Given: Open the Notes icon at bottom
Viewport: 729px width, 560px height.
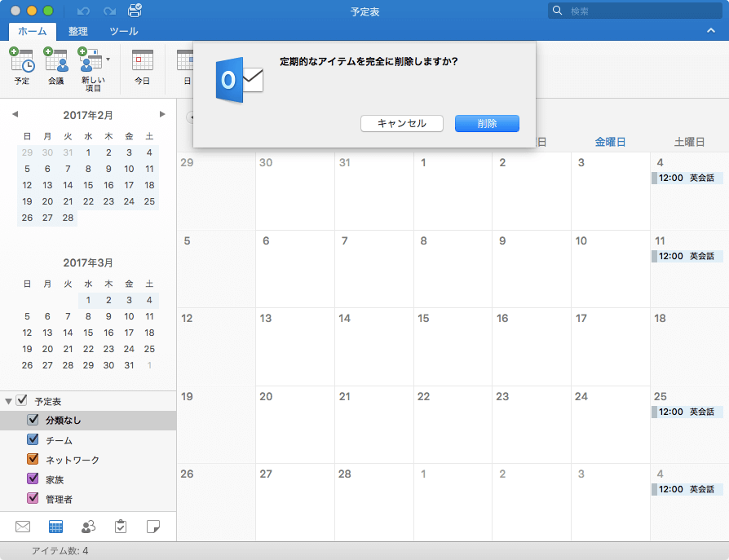Looking at the screenshot, I should pyautogui.click(x=154, y=527).
